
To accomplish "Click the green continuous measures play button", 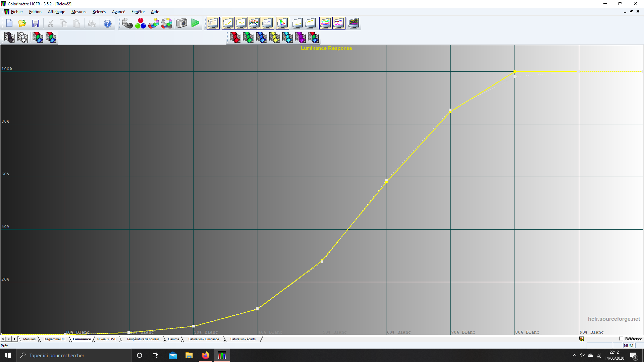I will tap(195, 23).
